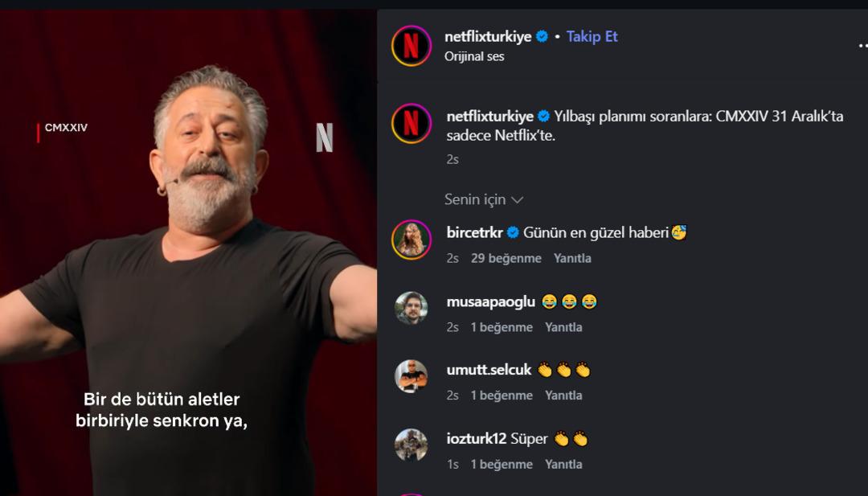
Task: Click the 'Takip Et' follow link
Action: 592,36
